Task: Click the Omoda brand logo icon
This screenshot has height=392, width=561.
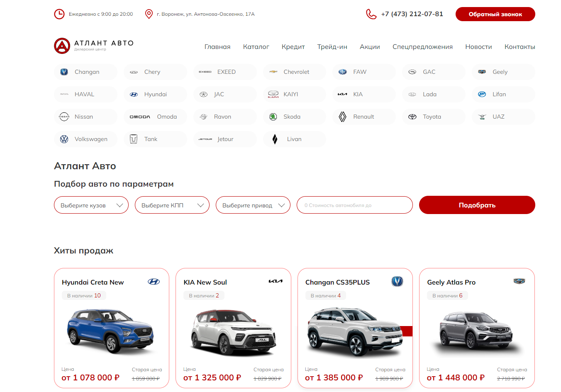Action: [x=140, y=117]
